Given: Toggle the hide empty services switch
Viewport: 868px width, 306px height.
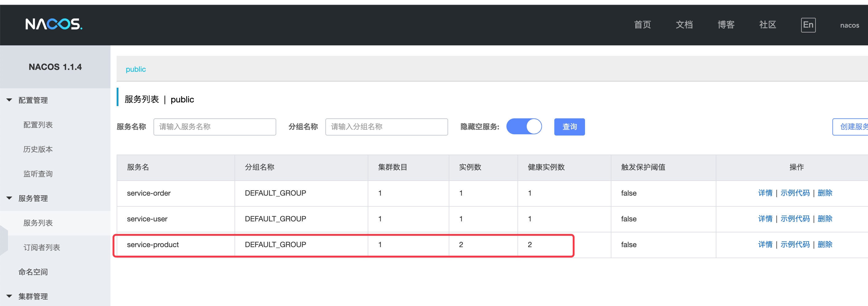Looking at the screenshot, I should click(x=524, y=127).
